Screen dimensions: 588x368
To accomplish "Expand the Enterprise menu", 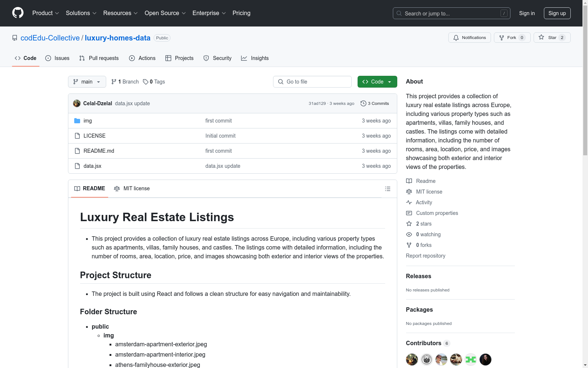I will [209, 13].
